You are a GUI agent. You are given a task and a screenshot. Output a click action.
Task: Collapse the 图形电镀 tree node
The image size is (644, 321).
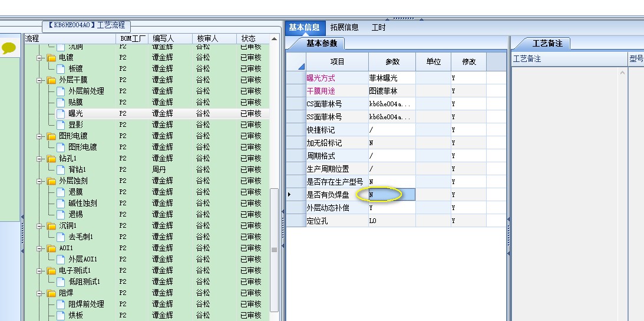click(x=40, y=136)
